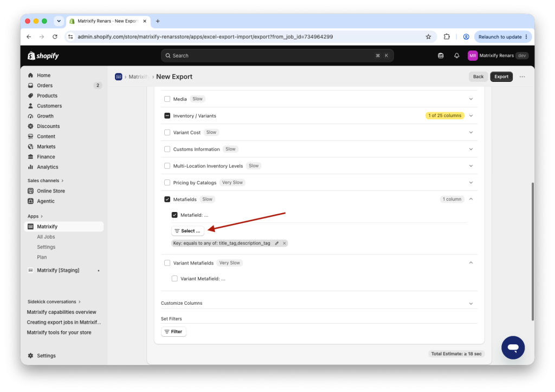Expand the Variant Cost chevron

471,132
